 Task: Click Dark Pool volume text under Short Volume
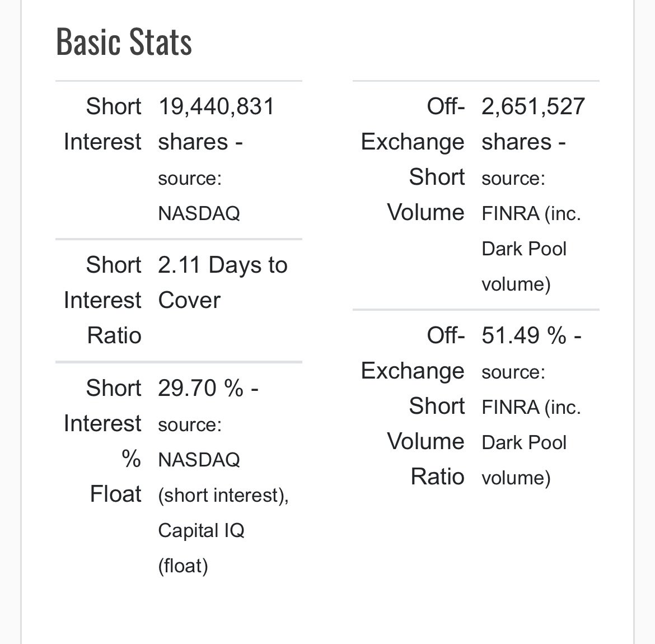pos(524,266)
